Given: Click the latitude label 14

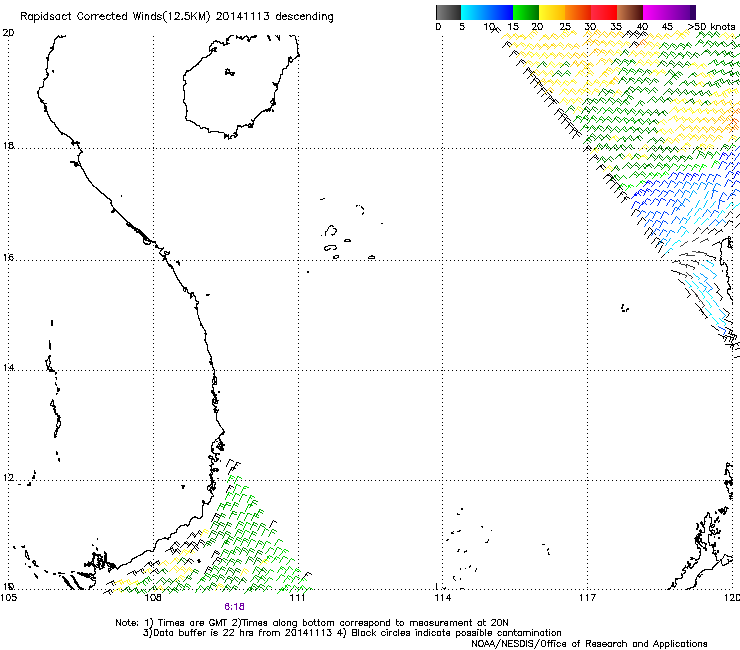Looking at the screenshot, I should click(x=8, y=368).
